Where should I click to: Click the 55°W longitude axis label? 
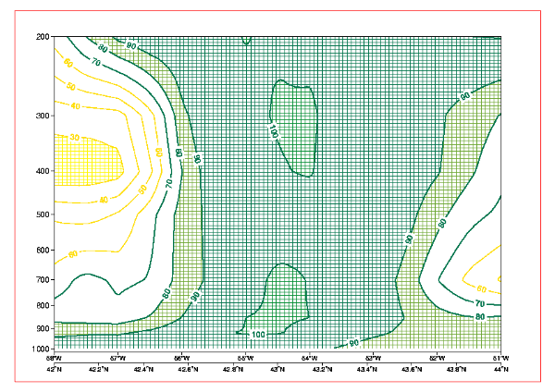coord(245,357)
